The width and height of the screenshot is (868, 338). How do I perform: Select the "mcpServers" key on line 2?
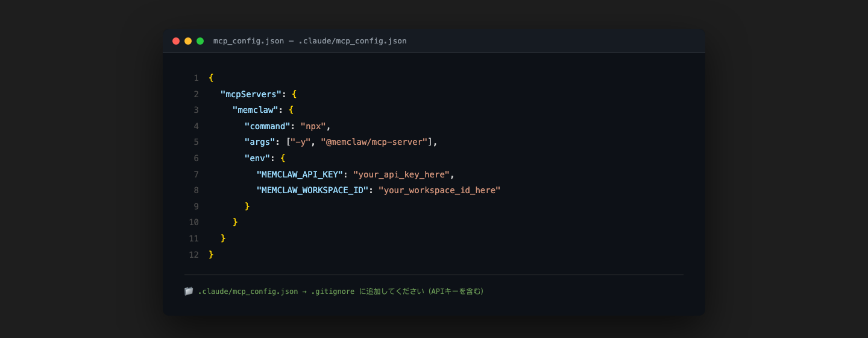(x=251, y=94)
